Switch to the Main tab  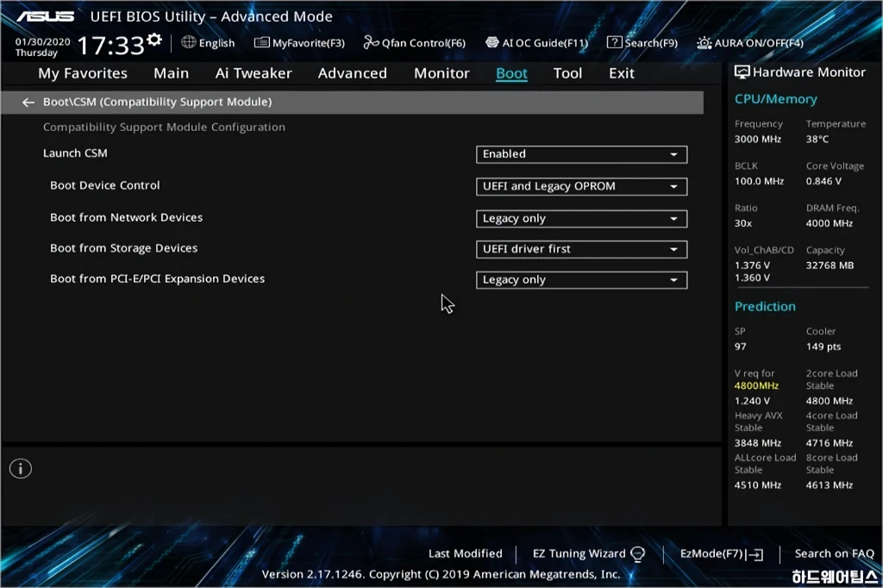click(172, 73)
